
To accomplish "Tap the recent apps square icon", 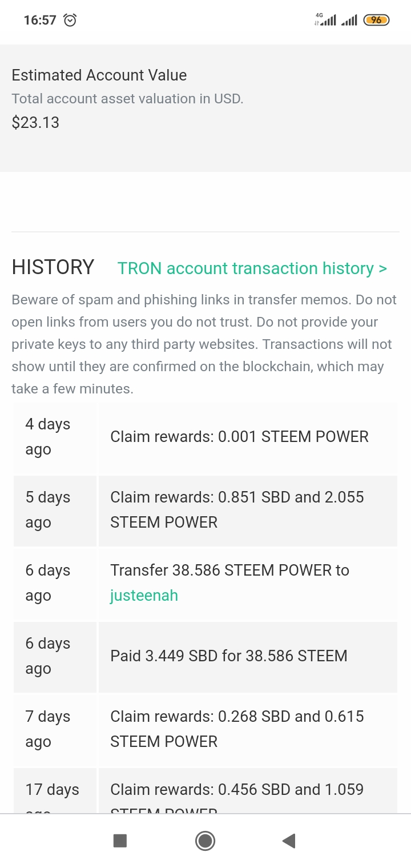I will [120, 841].
